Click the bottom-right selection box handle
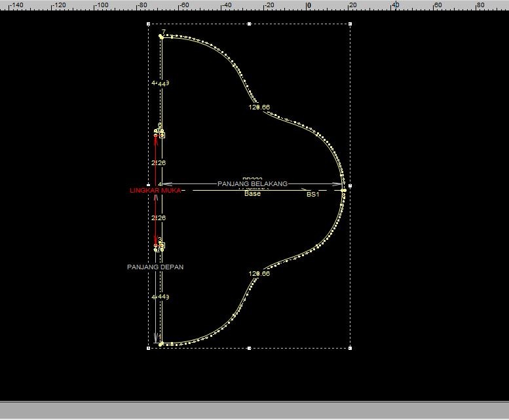Screen dimensions: 509x420 point(350,348)
